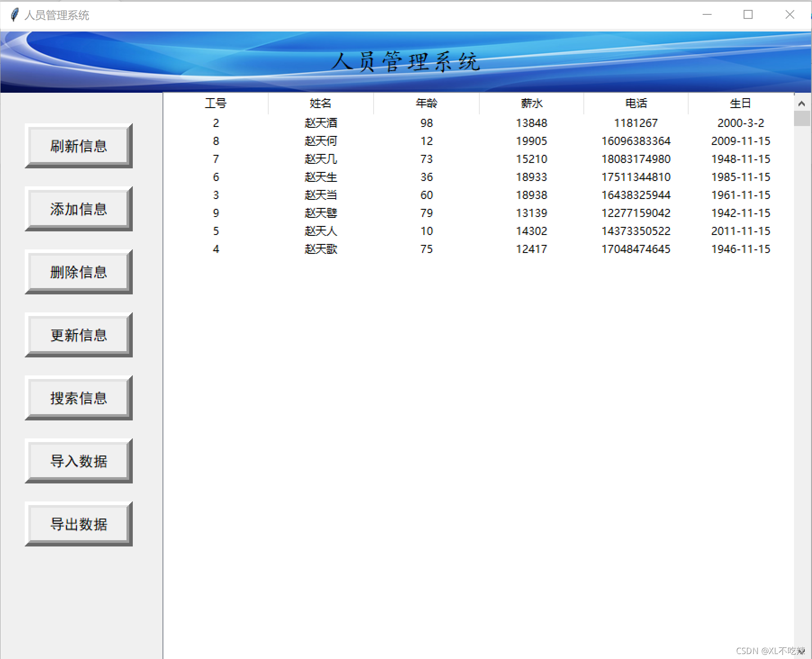Select the row named 赵天譬
The image size is (812, 659).
click(x=478, y=213)
